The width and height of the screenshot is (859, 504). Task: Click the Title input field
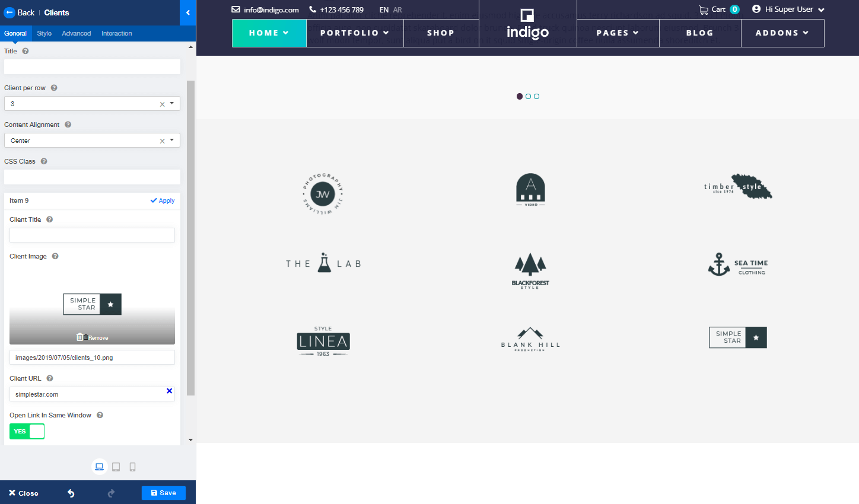92,66
